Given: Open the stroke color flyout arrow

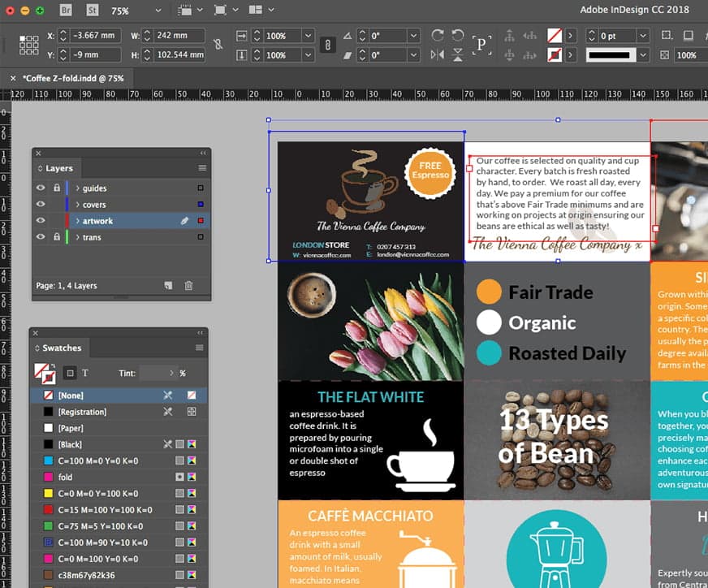Looking at the screenshot, I should tap(571, 55).
